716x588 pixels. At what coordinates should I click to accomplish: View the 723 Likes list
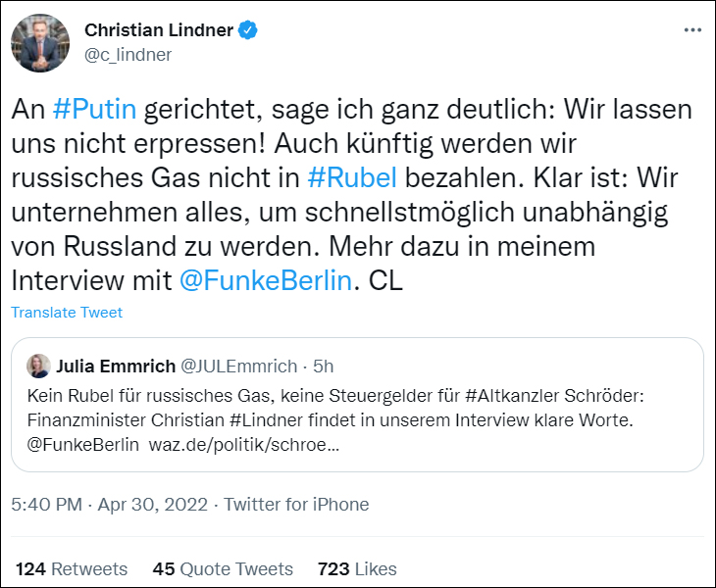click(x=357, y=568)
